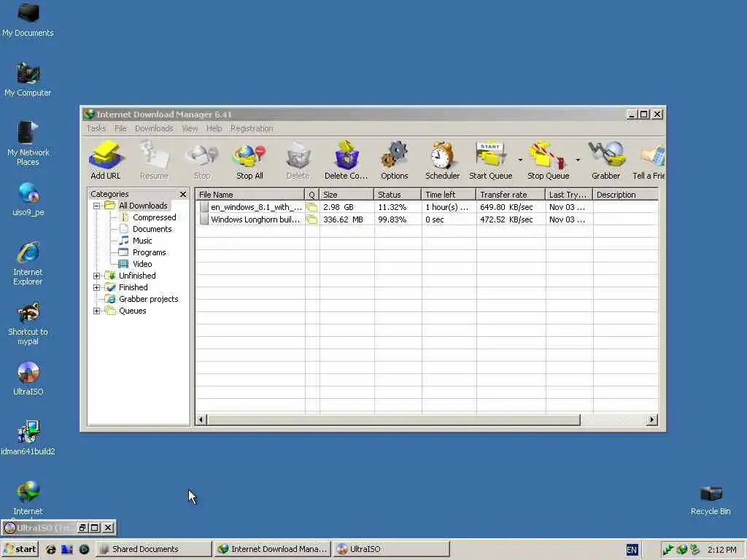Select the Music category
Screen dimensions: 747x560
(x=142, y=241)
